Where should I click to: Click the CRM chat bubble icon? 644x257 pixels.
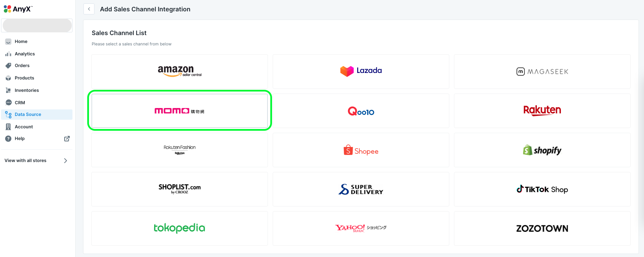(x=8, y=103)
